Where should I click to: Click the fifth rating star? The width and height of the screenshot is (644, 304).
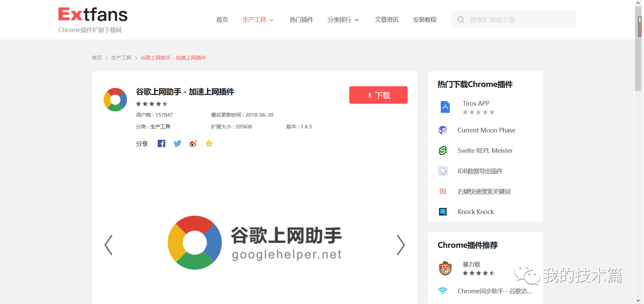[165, 104]
